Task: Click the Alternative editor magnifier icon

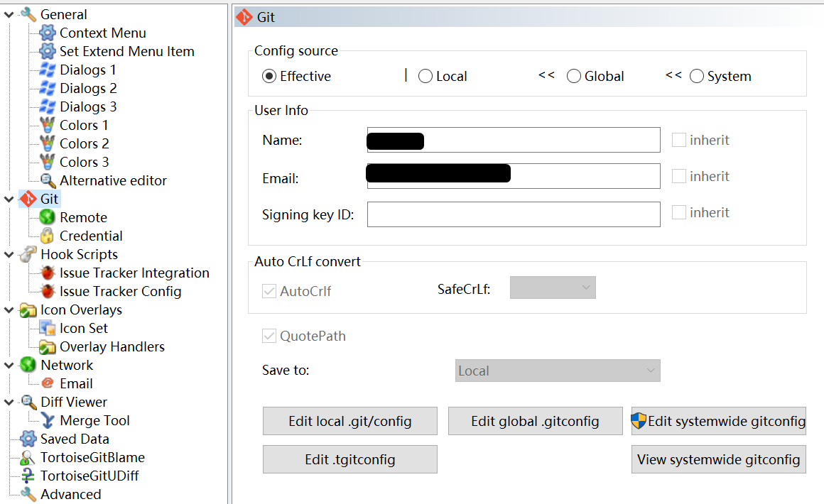Action: pos(48,180)
